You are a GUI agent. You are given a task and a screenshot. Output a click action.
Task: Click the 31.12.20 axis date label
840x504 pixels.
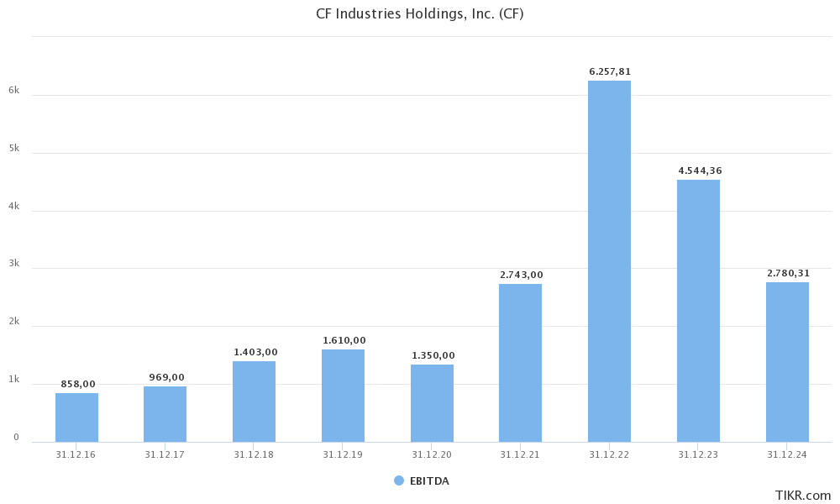click(x=431, y=454)
